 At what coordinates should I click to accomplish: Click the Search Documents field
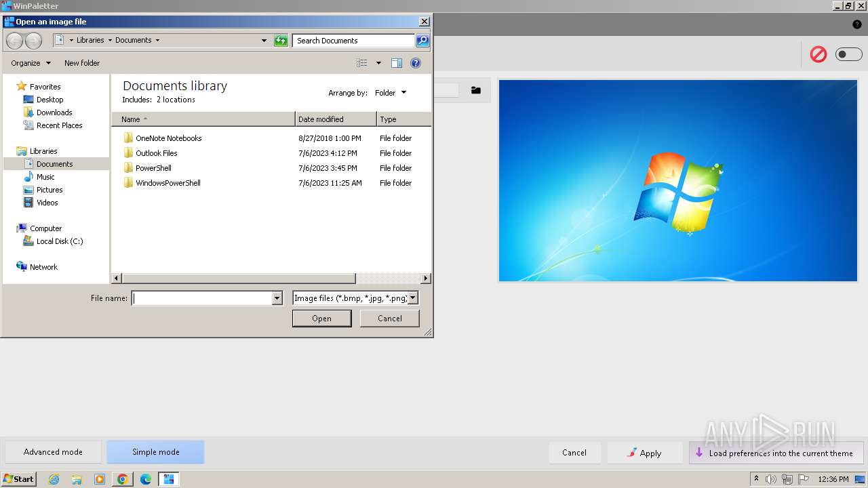pyautogui.click(x=354, y=41)
